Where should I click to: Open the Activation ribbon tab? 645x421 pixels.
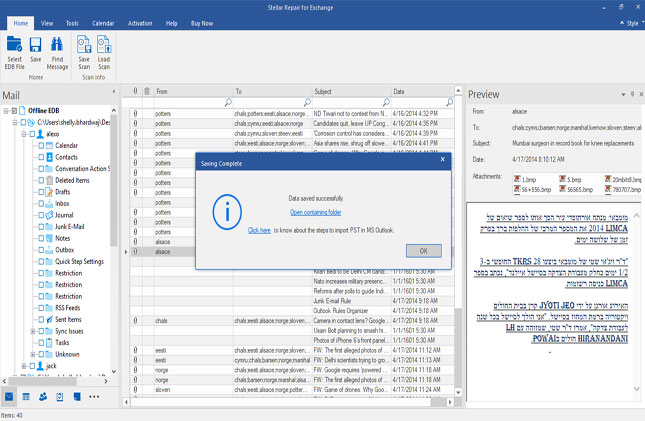click(140, 23)
